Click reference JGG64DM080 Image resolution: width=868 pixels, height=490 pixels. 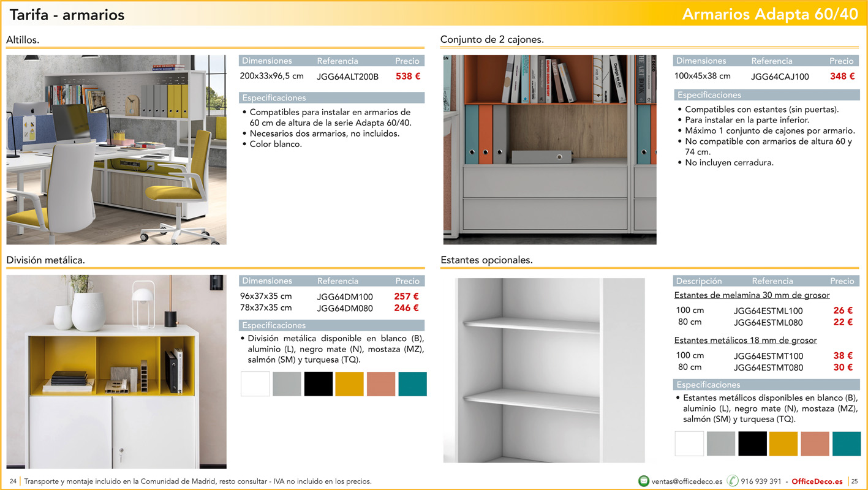tap(345, 308)
